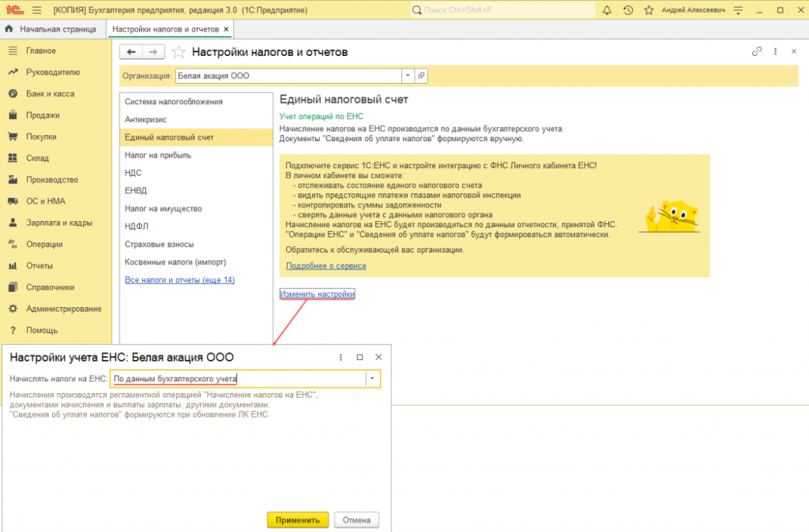This screenshot has width=809, height=532.
Task: Click Отмена button
Action: [x=356, y=520]
